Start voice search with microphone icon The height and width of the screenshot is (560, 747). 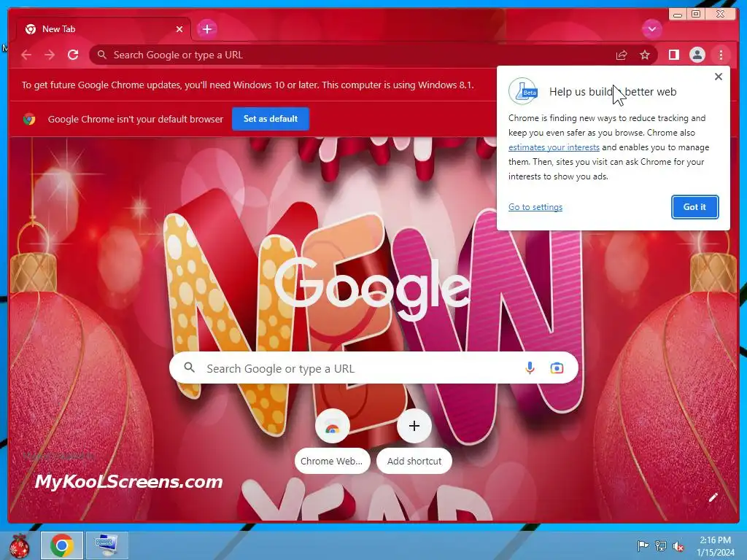pos(530,367)
